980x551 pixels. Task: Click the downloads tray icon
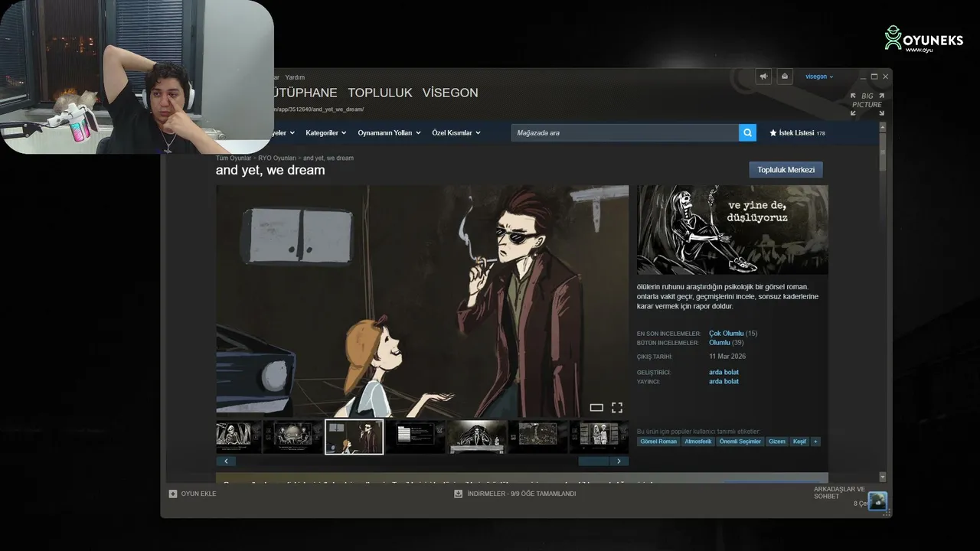459,494
